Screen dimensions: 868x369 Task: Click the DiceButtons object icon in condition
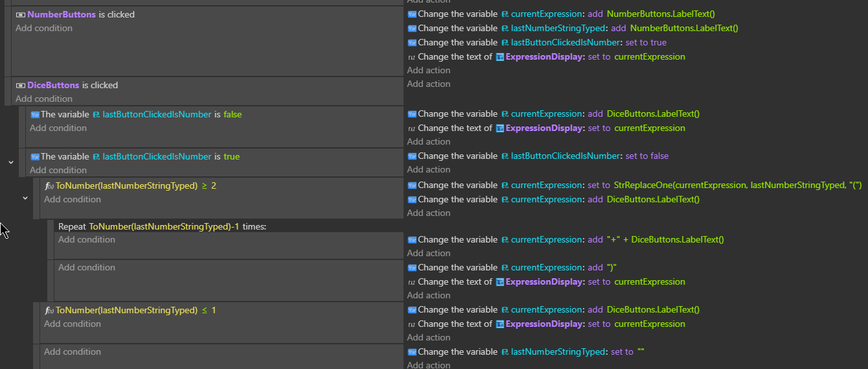tap(21, 85)
